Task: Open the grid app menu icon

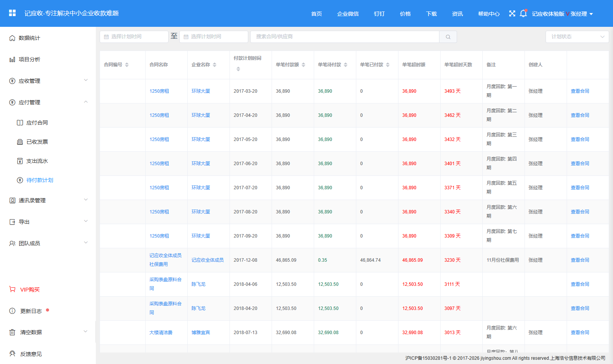Action: 12,13
